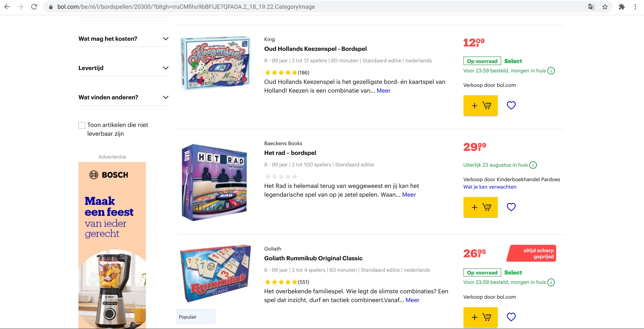Add Het rad bordspel to shopping cart
The width and height of the screenshot is (644, 329).
point(480,207)
